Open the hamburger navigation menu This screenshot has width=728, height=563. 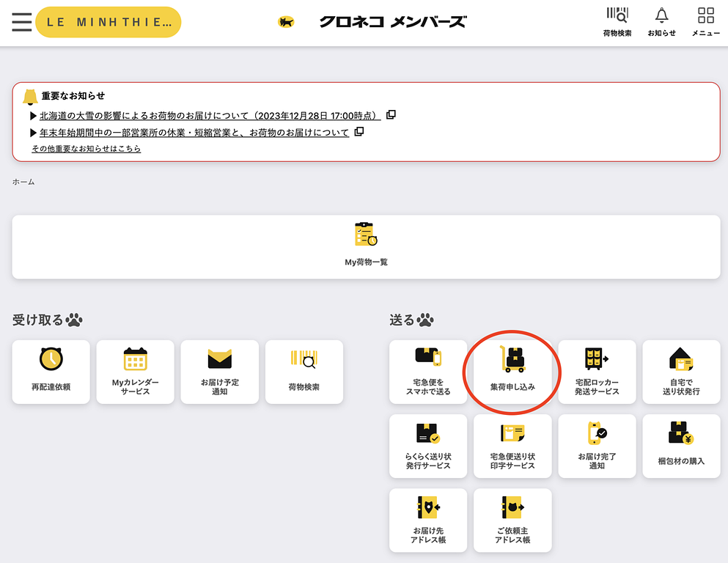click(x=21, y=21)
